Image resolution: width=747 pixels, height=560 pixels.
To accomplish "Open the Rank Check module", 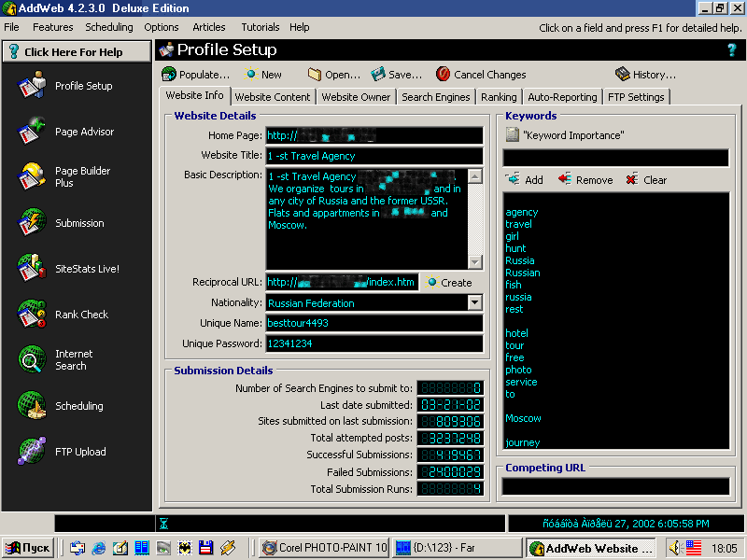I will click(x=65, y=315).
